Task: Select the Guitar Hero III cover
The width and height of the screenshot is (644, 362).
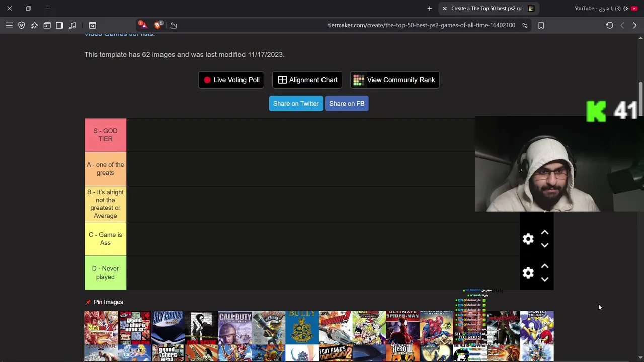Action: 403,353
